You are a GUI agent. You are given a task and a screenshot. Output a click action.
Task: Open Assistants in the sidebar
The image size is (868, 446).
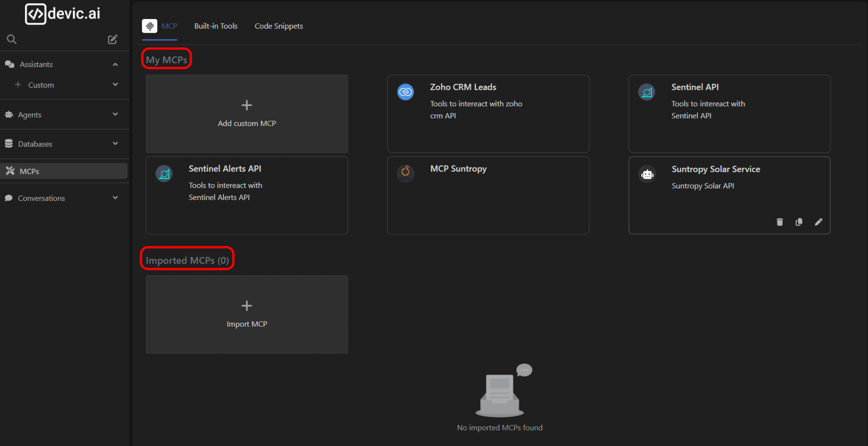coord(36,64)
